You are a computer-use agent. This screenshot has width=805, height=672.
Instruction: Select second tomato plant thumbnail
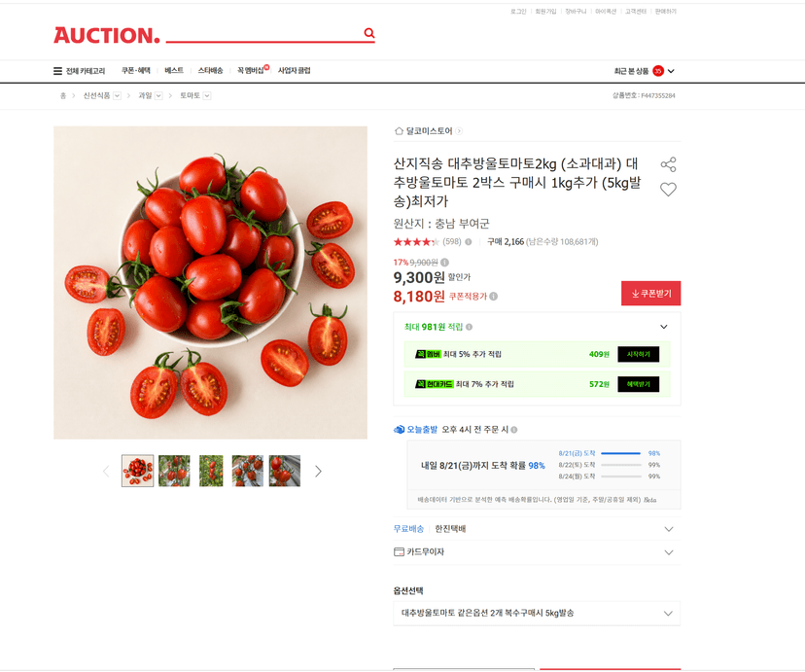(174, 471)
